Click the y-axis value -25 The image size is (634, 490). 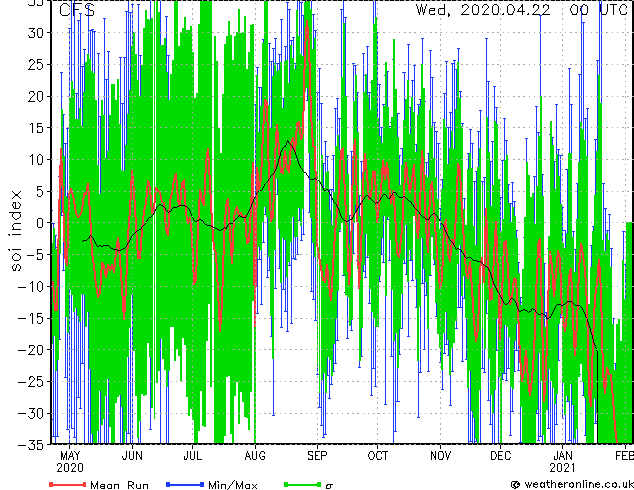click(x=31, y=382)
